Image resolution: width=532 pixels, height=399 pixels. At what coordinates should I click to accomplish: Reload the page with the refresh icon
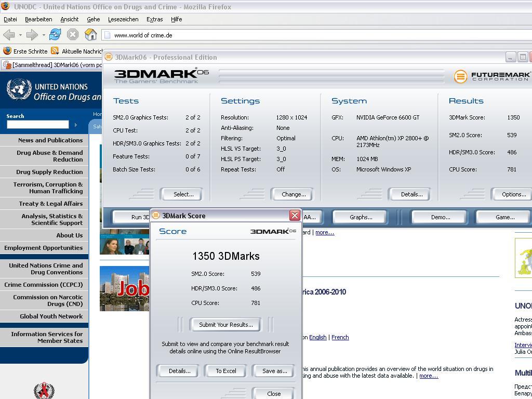55,34
